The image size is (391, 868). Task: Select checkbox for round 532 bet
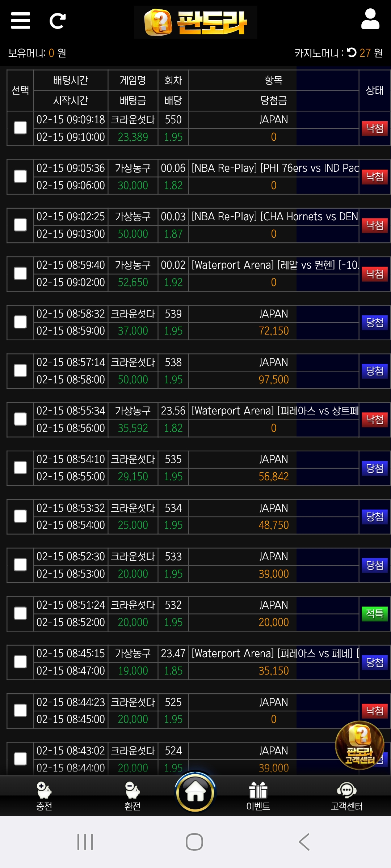20,613
